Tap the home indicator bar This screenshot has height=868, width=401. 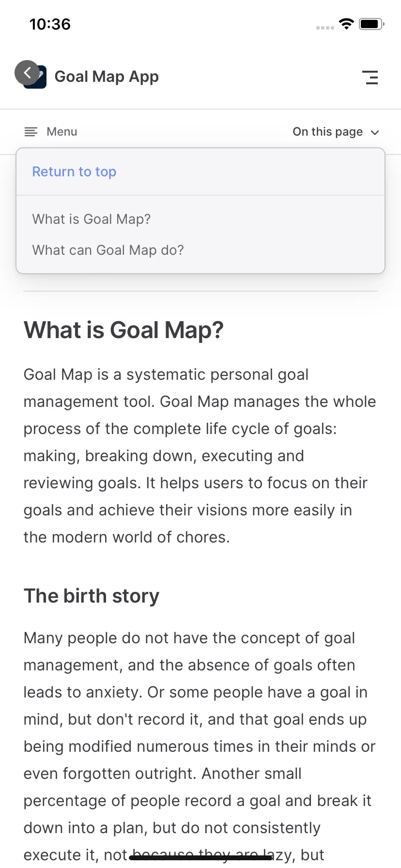point(200,858)
